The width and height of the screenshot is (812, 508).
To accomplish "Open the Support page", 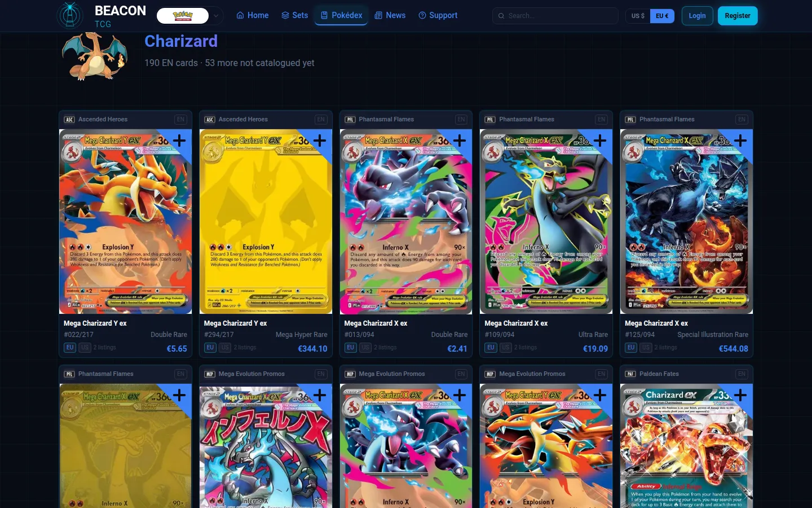I will 438,15.
